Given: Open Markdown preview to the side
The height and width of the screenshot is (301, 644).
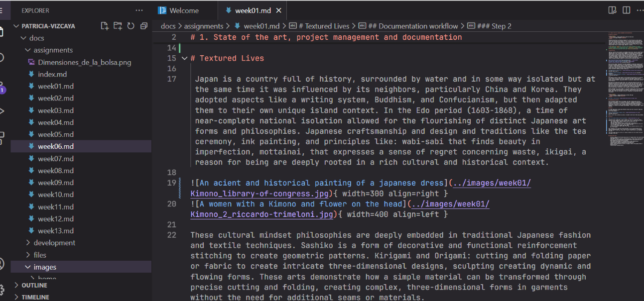Looking at the screenshot, I should point(612,10).
